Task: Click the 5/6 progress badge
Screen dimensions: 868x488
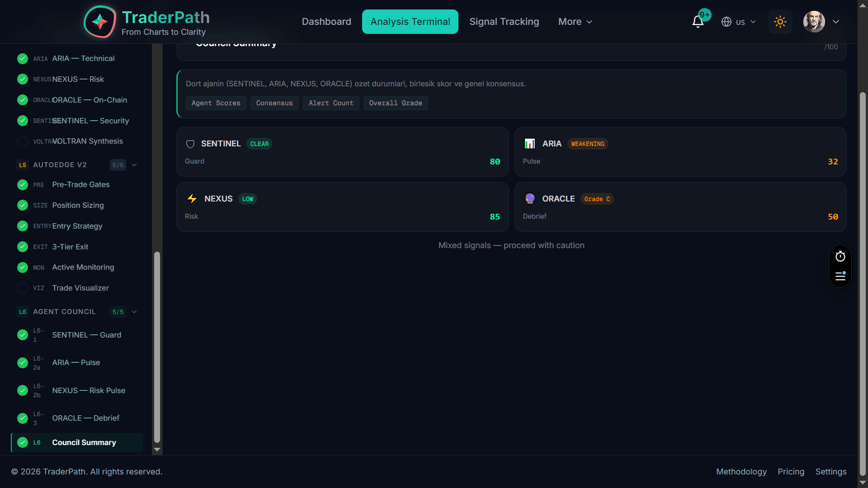Action: click(x=118, y=165)
